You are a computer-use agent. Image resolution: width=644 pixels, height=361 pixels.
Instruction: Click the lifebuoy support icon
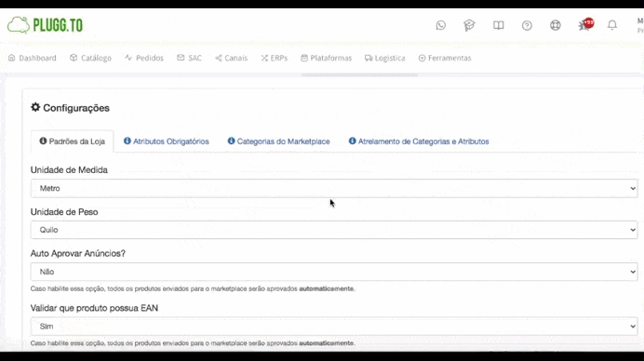[556, 25]
